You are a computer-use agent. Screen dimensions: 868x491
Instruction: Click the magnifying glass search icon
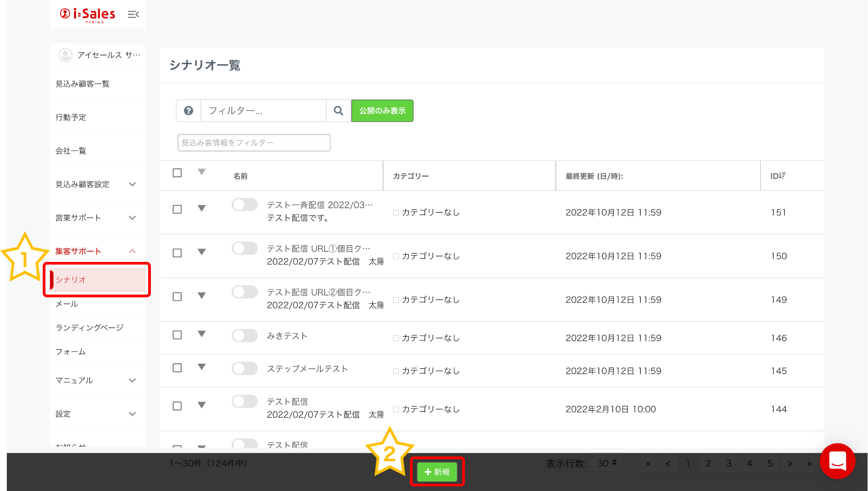(339, 111)
